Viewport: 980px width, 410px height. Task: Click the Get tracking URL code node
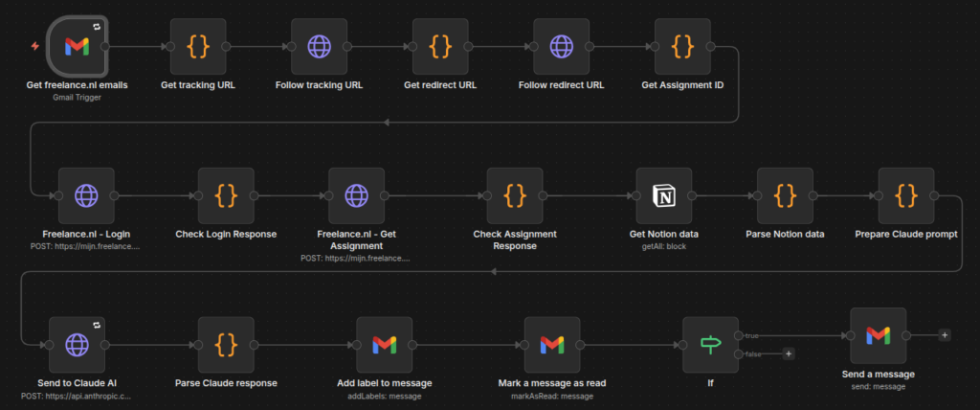tap(198, 45)
